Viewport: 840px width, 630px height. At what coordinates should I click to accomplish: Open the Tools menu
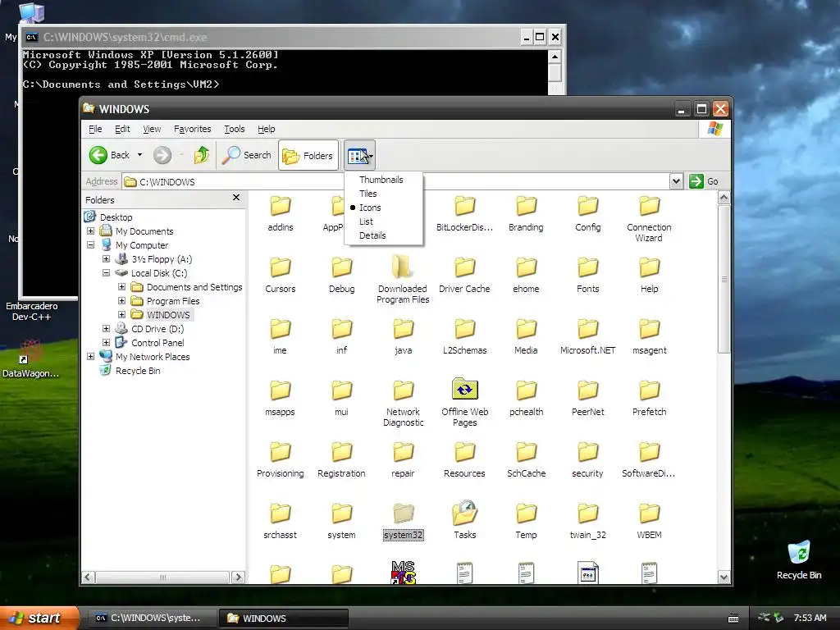[x=234, y=129]
